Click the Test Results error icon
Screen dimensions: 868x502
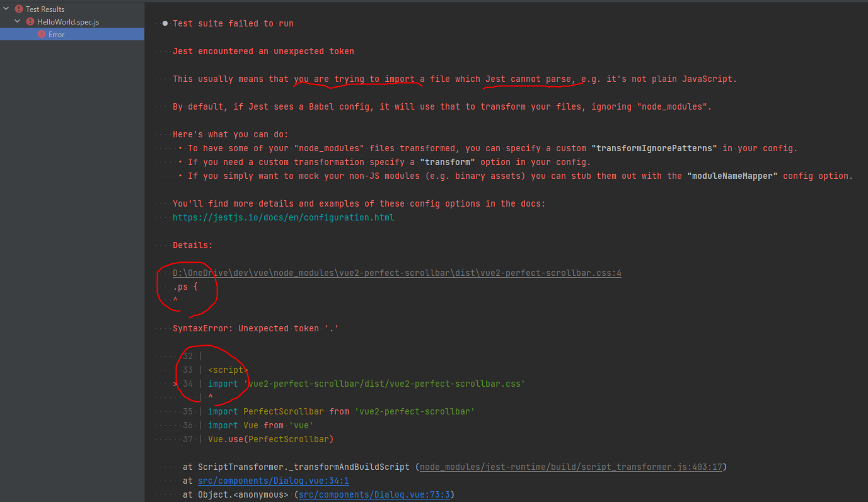(x=19, y=9)
